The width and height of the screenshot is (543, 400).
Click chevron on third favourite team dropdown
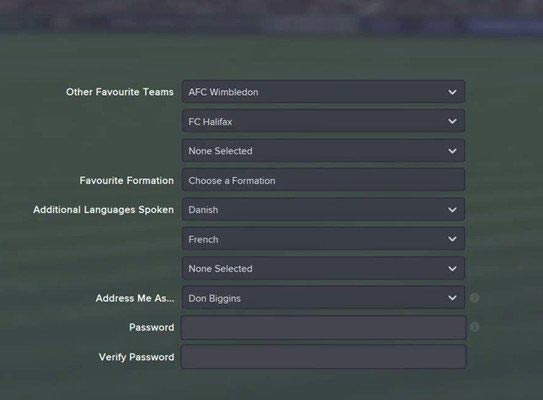[x=452, y=151]
